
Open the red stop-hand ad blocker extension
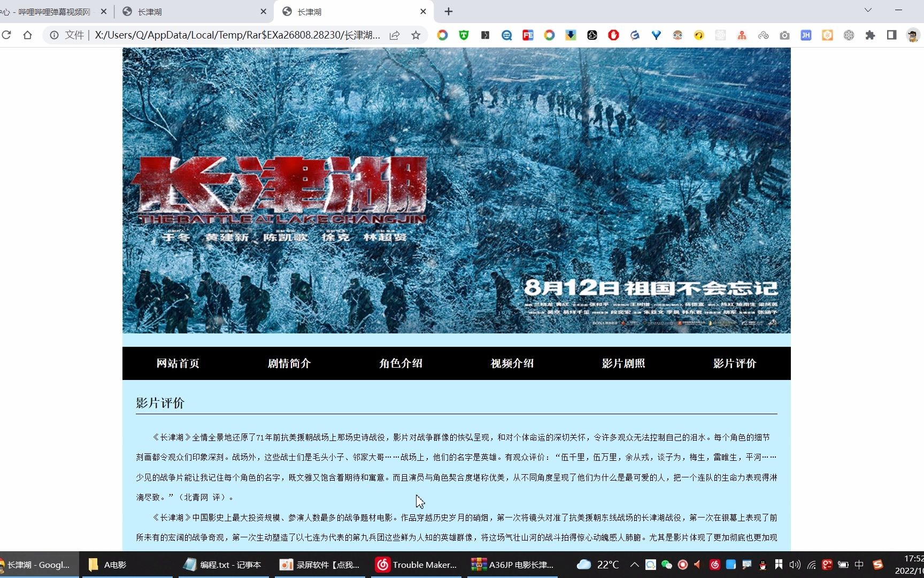613,35
